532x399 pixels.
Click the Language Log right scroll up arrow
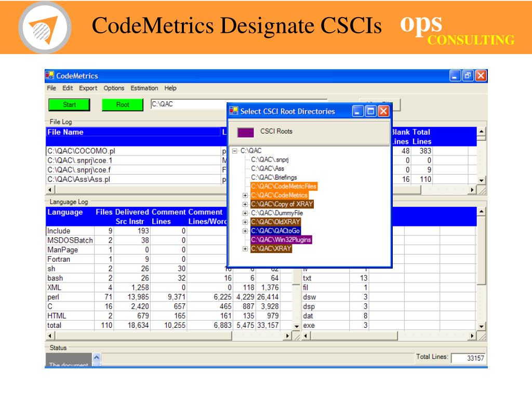pos(482,212)
